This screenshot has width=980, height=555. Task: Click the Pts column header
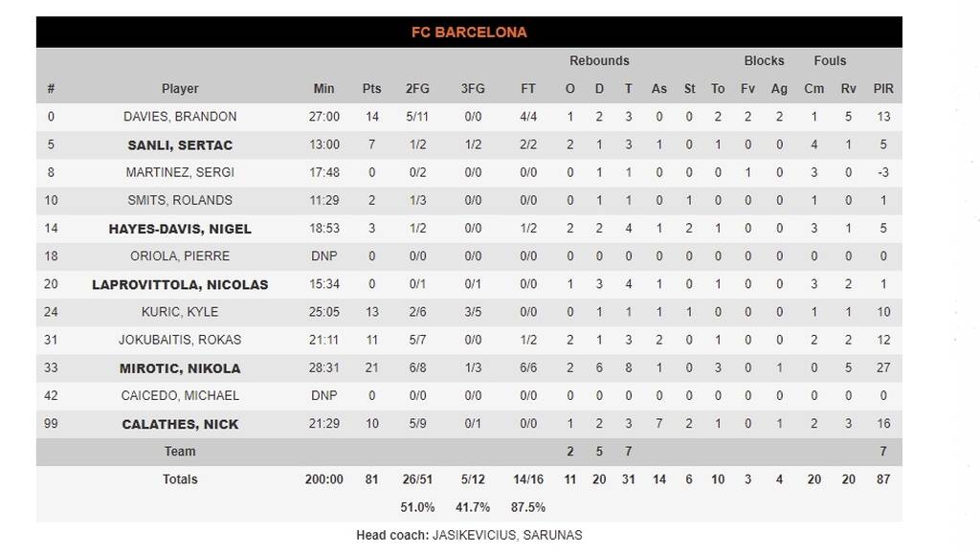tap(371, 89)
